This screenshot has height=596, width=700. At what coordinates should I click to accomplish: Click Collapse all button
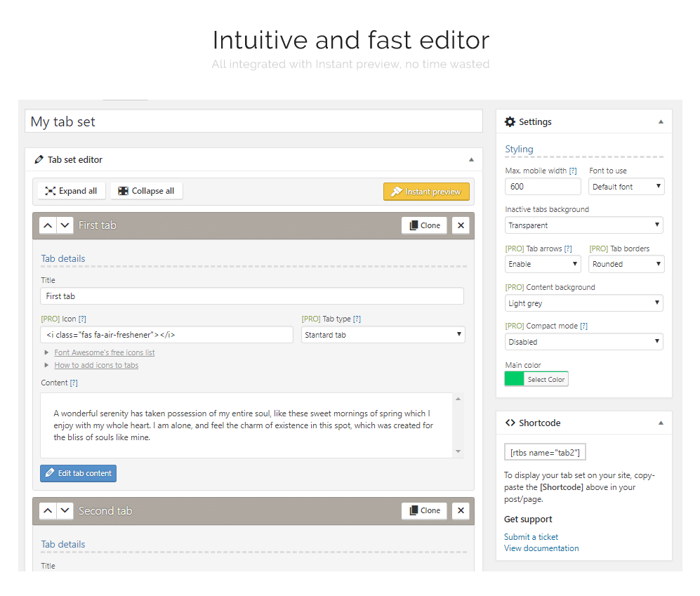pyautogui.click(x=147, y=191)
